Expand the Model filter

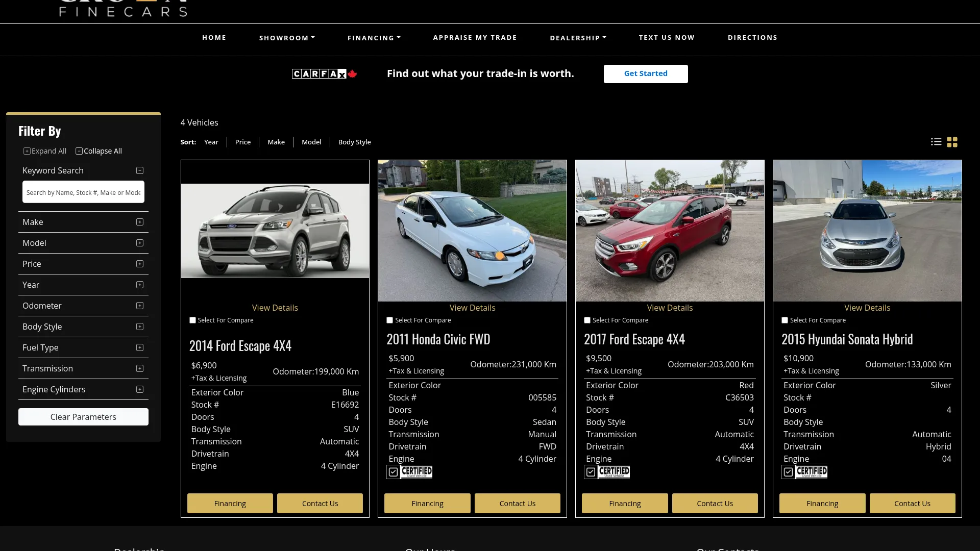140,243
